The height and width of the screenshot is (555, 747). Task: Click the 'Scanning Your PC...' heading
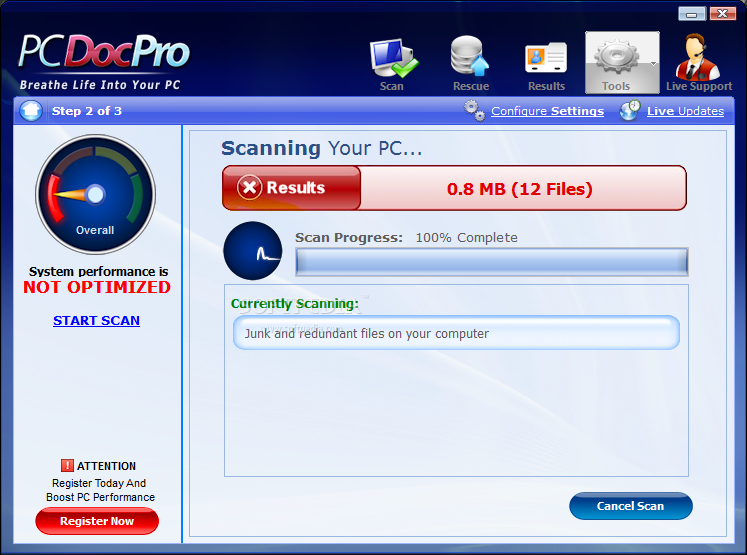tap(322, 149)
